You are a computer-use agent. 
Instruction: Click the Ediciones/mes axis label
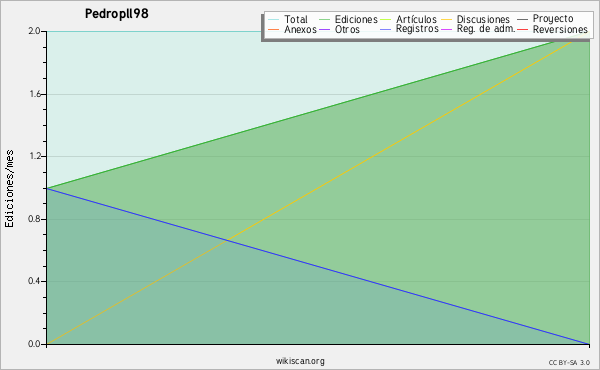click(9, 189)
